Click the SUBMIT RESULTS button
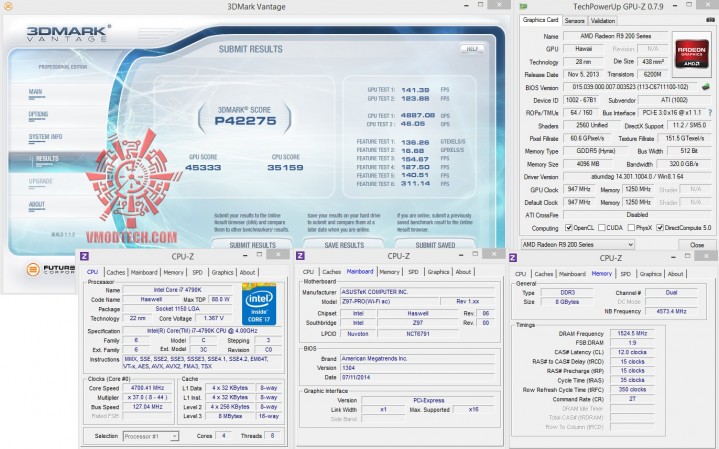 252,244
